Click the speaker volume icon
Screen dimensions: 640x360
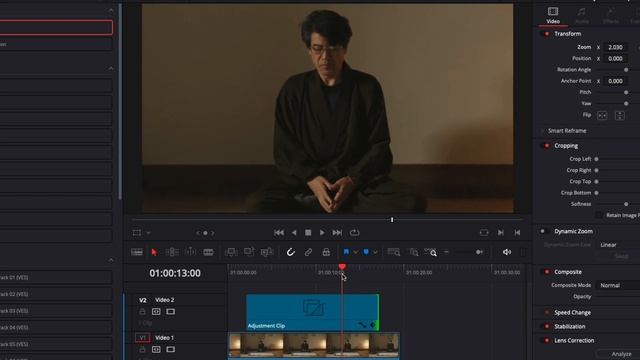(507, 252)
